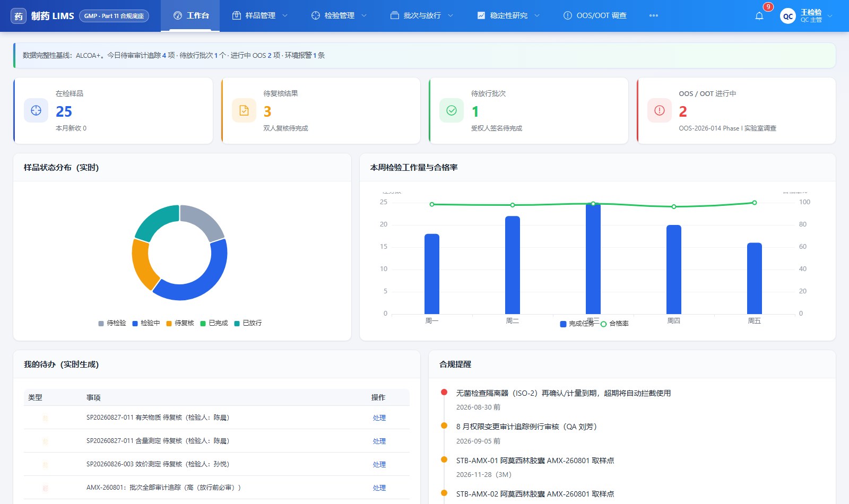
Task: Toggle 完成任务 series legend
Action: [x=577, y=324]
